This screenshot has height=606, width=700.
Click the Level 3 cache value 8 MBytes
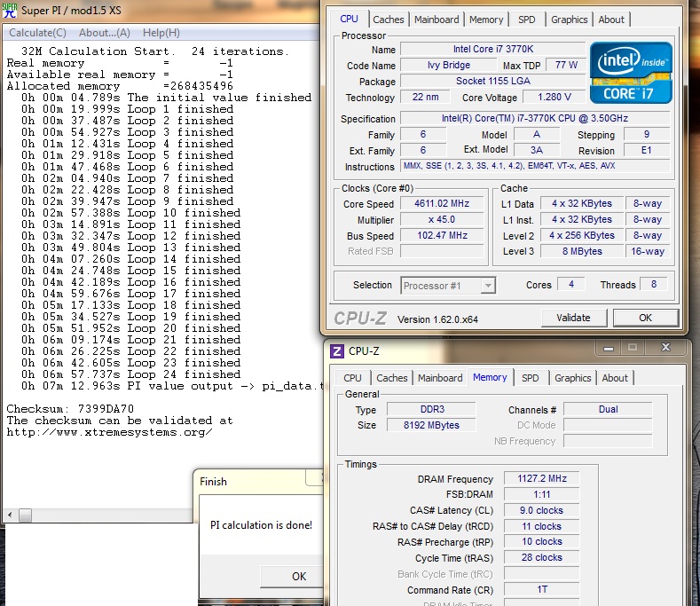pos(582,251)
